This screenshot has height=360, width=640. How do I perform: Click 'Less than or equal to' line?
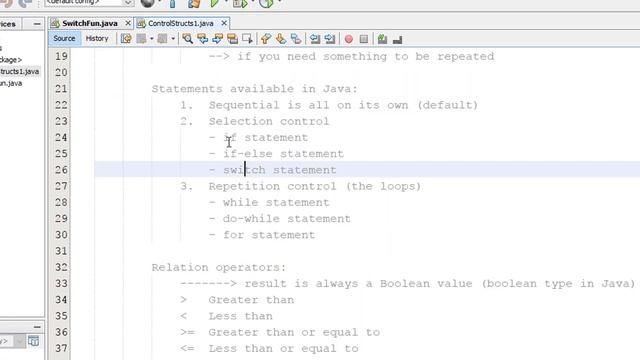[x=283, y=349]
